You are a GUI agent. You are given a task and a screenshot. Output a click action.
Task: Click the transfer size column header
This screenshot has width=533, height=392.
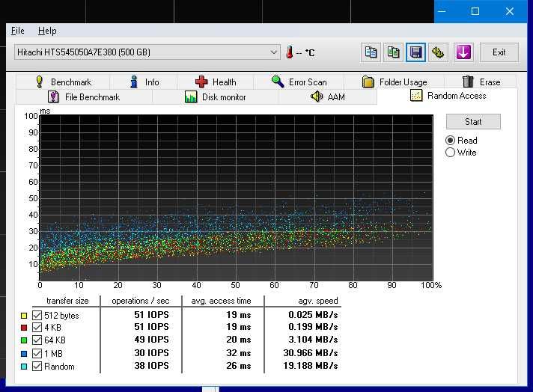click(67, 301)
